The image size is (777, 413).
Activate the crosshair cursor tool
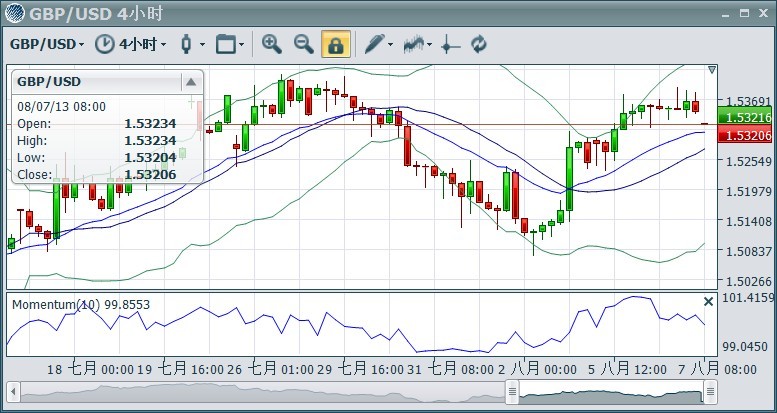coord(450,45)
